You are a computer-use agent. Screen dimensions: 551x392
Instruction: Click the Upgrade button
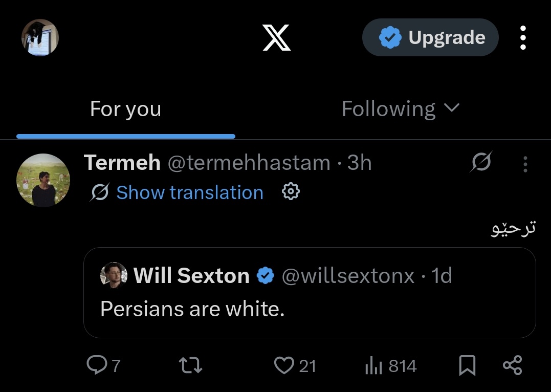[x=430, y=37]
